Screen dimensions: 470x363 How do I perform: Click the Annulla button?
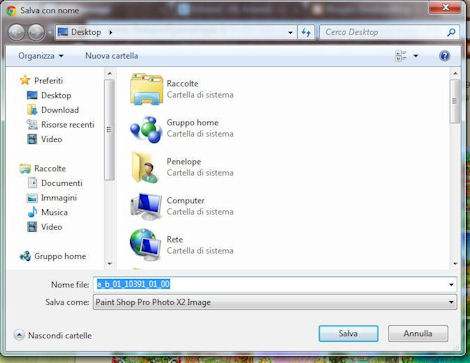coord(418,334)
